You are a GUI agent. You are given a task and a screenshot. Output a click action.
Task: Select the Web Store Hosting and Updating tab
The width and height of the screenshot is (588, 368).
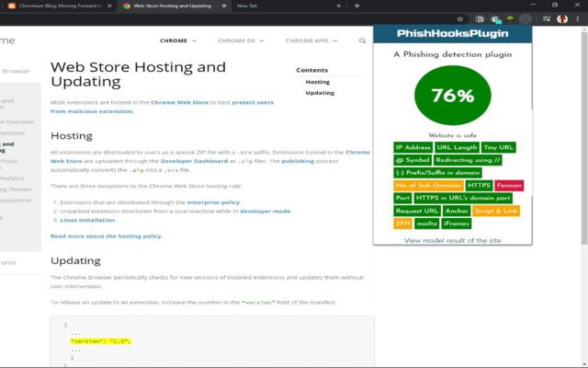coord(175,6)
